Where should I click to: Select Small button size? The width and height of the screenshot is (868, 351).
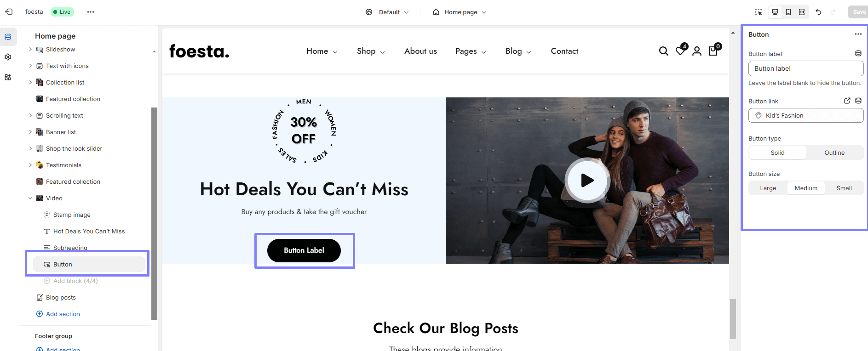click(x=844, y=188)
